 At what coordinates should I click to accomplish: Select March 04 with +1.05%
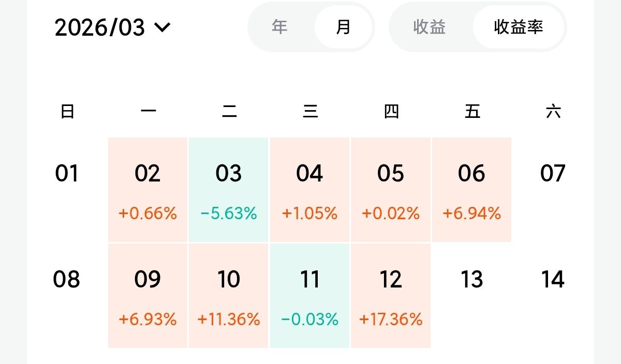click(x=309, y=190)
